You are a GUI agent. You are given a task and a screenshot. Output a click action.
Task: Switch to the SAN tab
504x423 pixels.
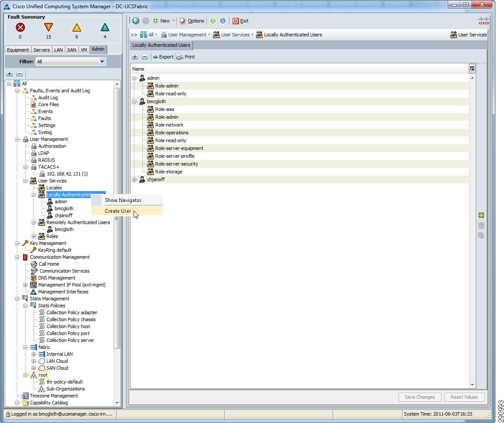(72, 50)
